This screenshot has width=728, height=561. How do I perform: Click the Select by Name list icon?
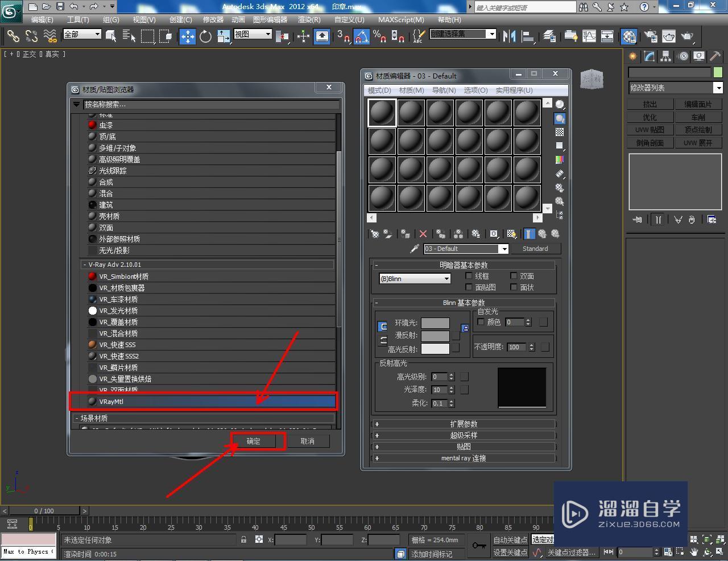tap(129, 36)
